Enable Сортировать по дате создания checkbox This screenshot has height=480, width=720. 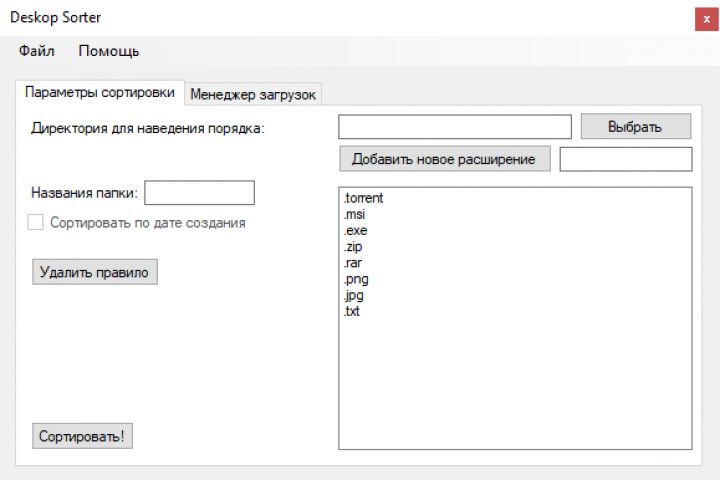click(36, 223)
